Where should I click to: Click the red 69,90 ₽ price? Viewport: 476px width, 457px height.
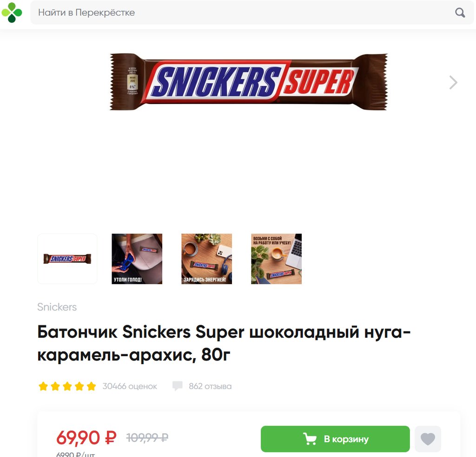pos(86,437)
